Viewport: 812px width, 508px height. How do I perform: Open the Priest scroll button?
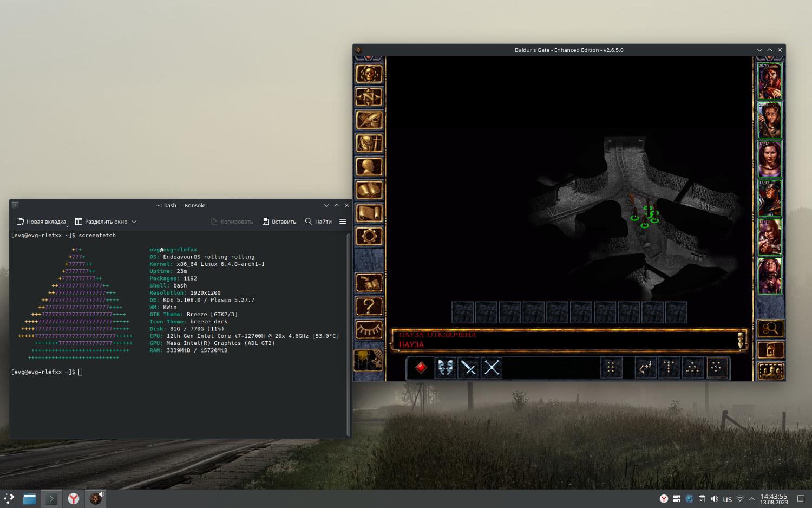click(x=369, y=213)
